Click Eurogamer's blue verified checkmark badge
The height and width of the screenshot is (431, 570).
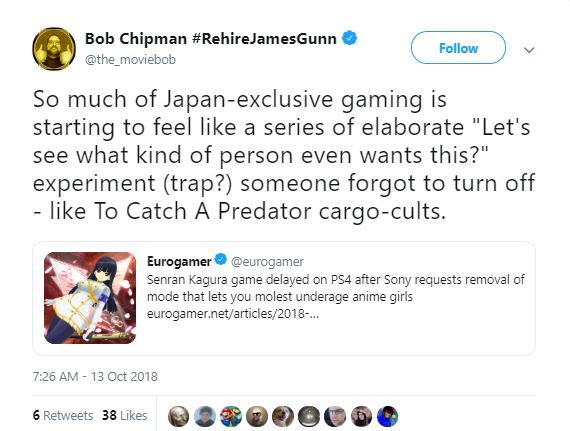coord(221,259)
